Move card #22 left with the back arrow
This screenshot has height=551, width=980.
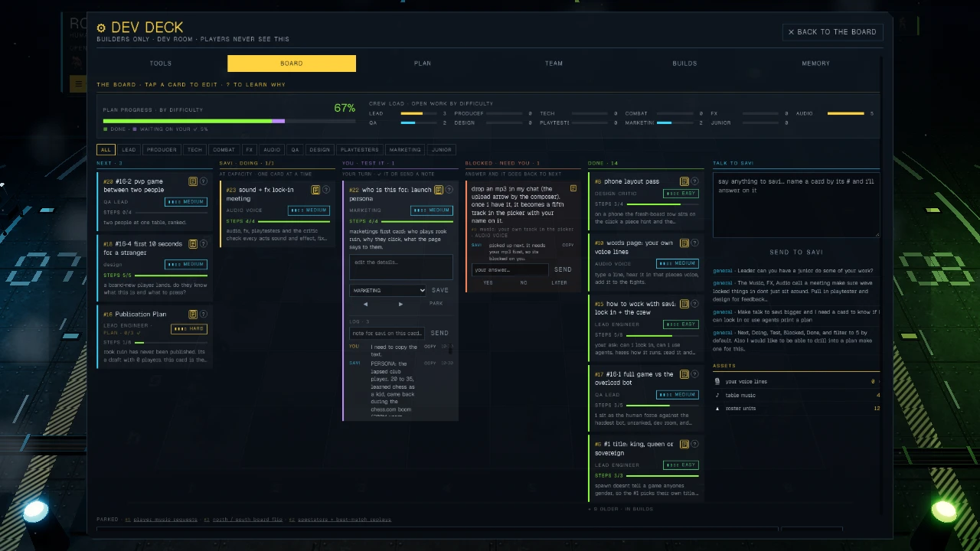365,304
